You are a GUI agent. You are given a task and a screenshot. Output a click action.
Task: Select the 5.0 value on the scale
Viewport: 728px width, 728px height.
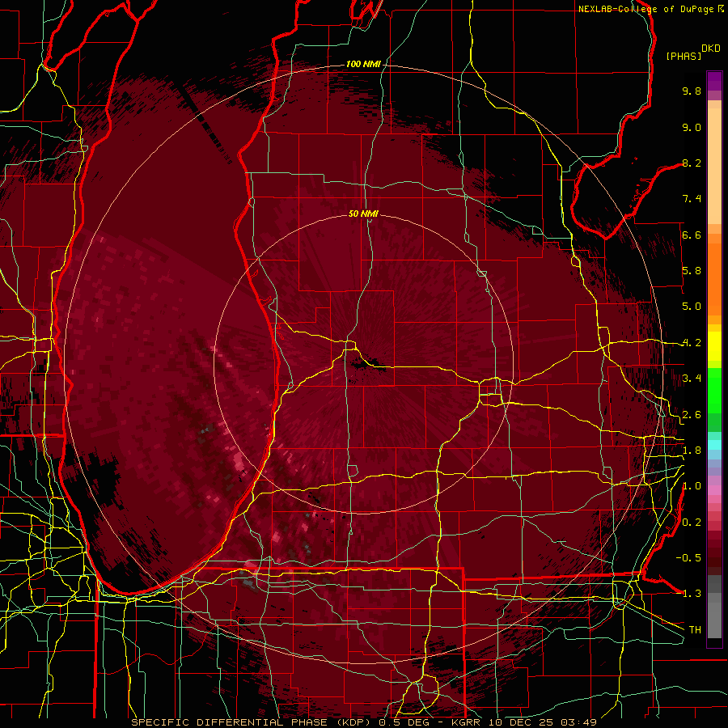pyautogui.click(x=692, y=307)
